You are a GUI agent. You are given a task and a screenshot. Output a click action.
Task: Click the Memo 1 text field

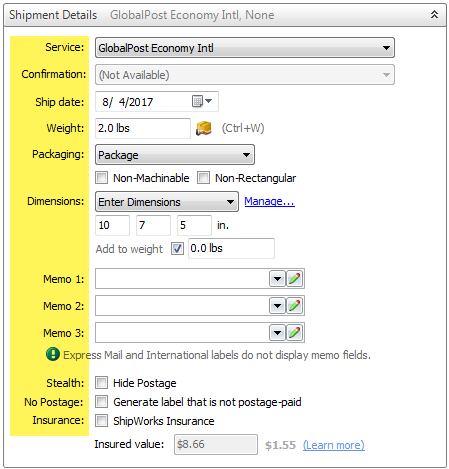click(x=182, y=279)
